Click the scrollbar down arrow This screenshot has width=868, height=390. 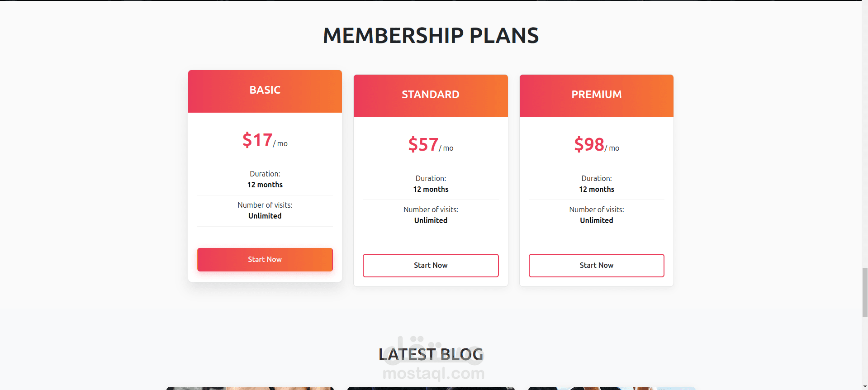864,387
